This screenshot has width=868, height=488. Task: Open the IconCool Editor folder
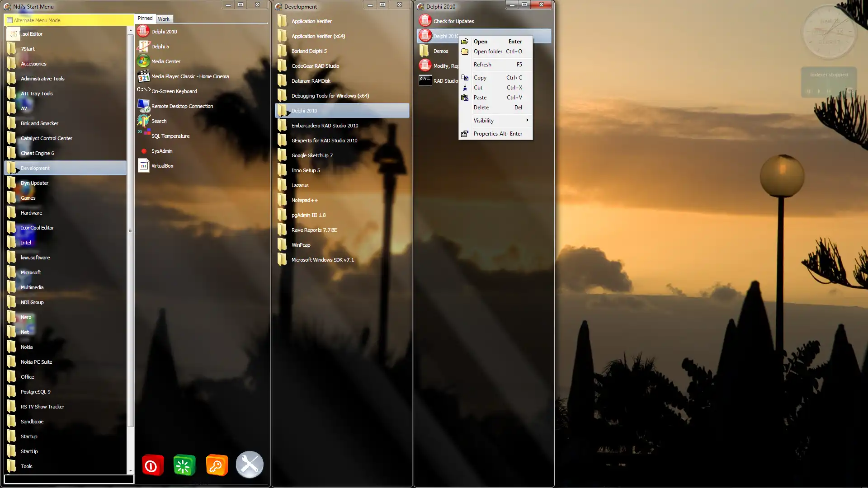pyautogui.click(x=66, y=228)
